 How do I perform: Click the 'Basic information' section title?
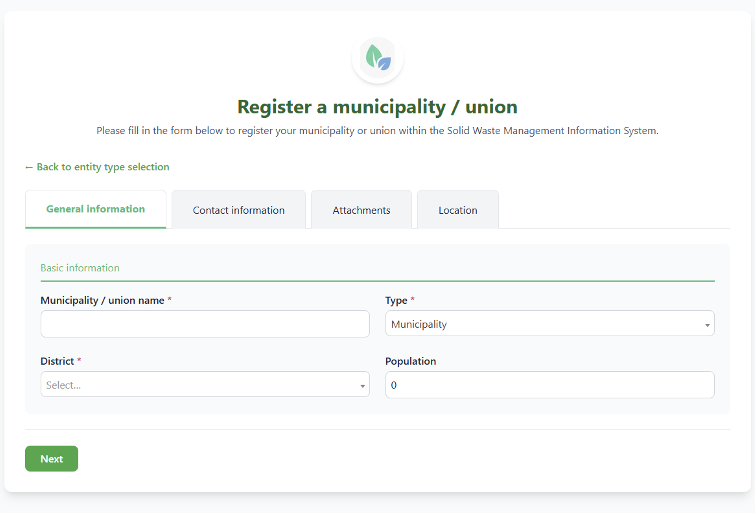[x=80, y=268]
